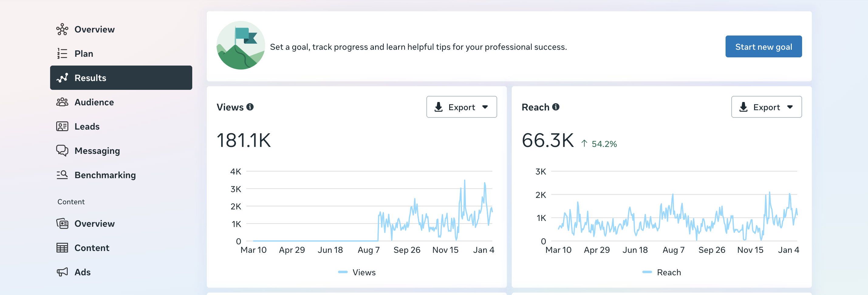The height and width of the screenshot is (295, 868).
Task: Click the Plan list icon
Action: (62, 53)
